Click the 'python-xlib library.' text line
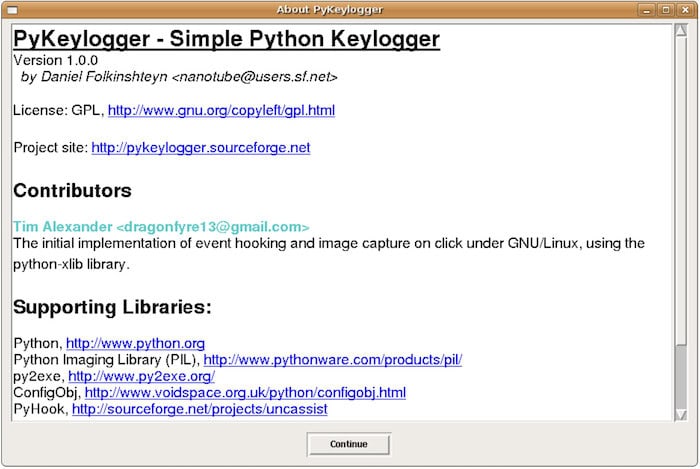This screenshot has width=700, height=469. pyautogui.click(x=71, y=265)
